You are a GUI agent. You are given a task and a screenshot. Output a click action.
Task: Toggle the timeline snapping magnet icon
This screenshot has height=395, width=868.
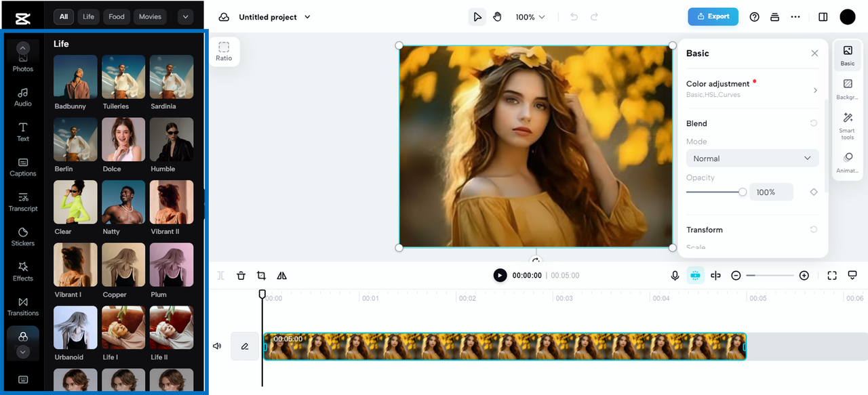pyautogui.click(x=695, y=275)
